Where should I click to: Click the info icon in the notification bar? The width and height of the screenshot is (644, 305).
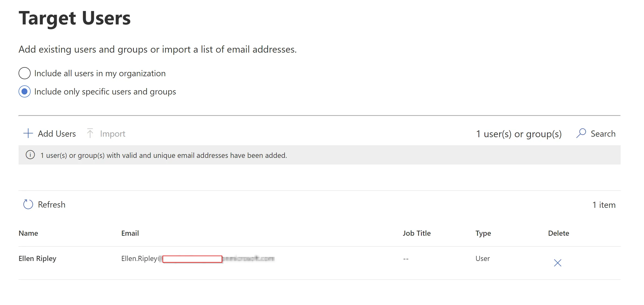pos(30,155)
